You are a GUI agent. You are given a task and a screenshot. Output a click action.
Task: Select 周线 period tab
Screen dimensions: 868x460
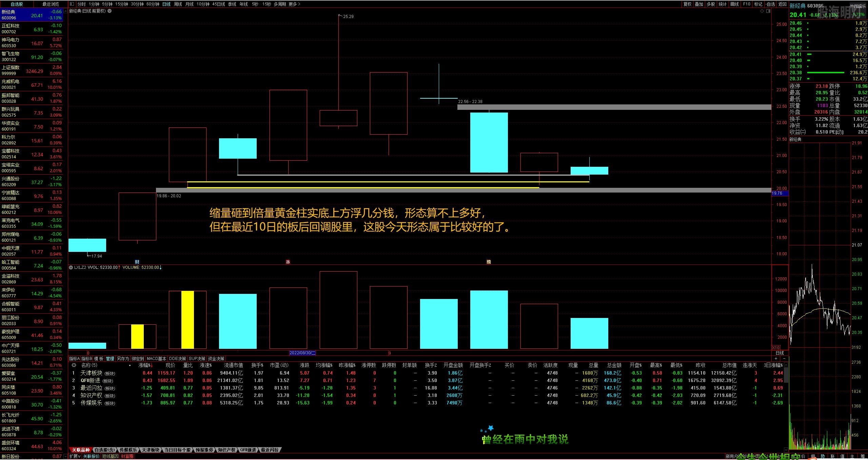[178, 4]
